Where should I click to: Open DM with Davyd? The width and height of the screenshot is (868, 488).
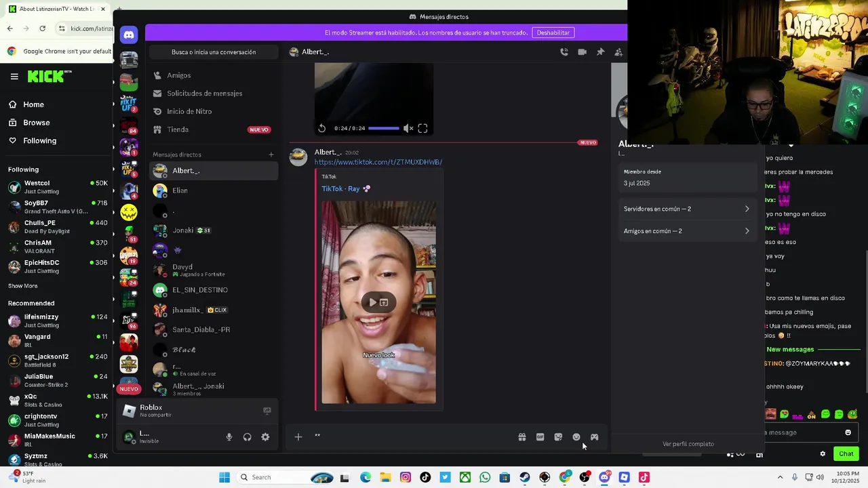[x=213, y=270]
